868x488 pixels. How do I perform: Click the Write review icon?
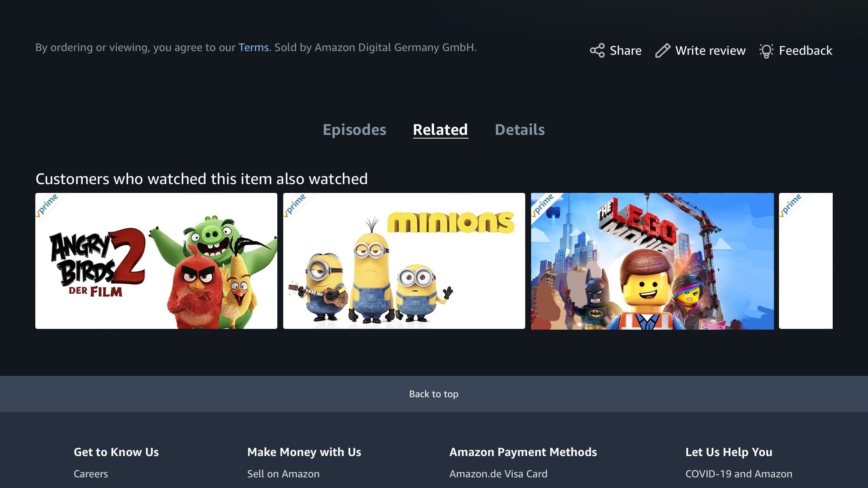664,50
